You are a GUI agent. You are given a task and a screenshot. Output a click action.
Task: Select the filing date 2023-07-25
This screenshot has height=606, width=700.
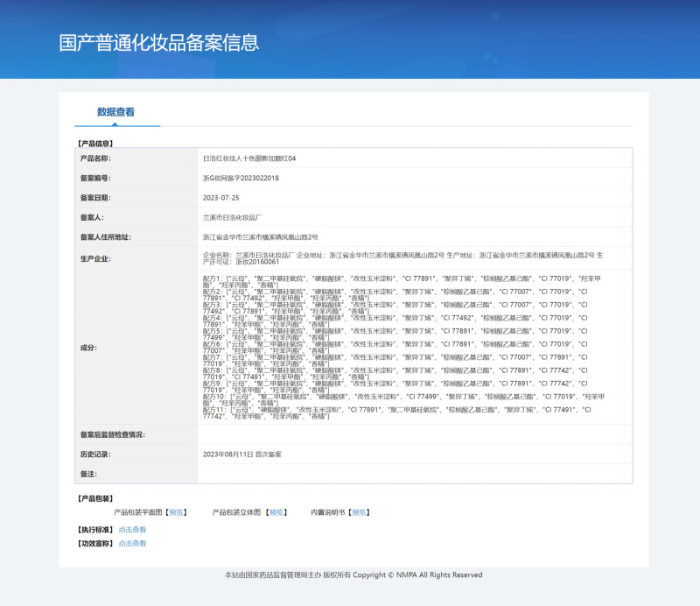tap(221, 198)
